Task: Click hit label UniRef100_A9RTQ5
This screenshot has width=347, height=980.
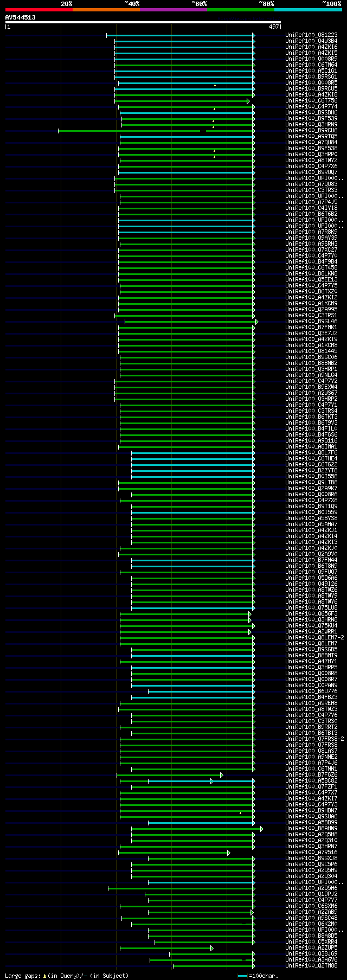Action: 311,137
